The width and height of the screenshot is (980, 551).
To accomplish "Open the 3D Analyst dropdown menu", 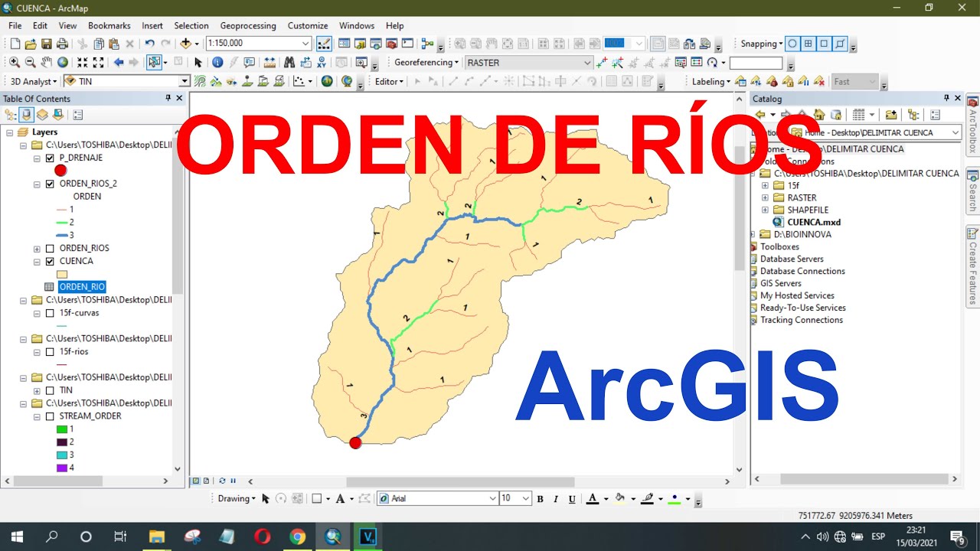I will coord(34,81).
